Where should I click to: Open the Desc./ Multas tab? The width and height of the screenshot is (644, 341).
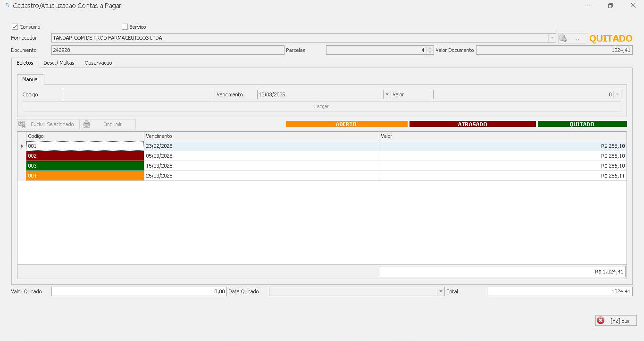point(59,63)
